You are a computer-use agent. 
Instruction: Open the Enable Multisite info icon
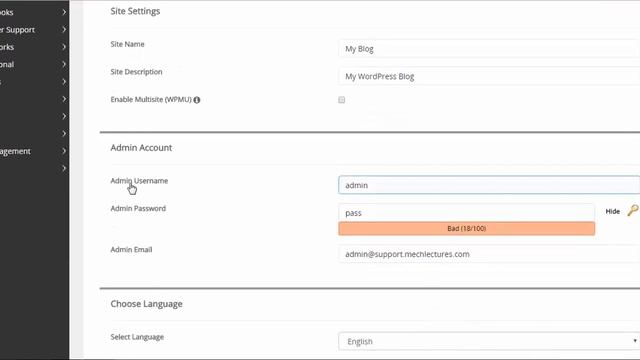click(197, 100)
